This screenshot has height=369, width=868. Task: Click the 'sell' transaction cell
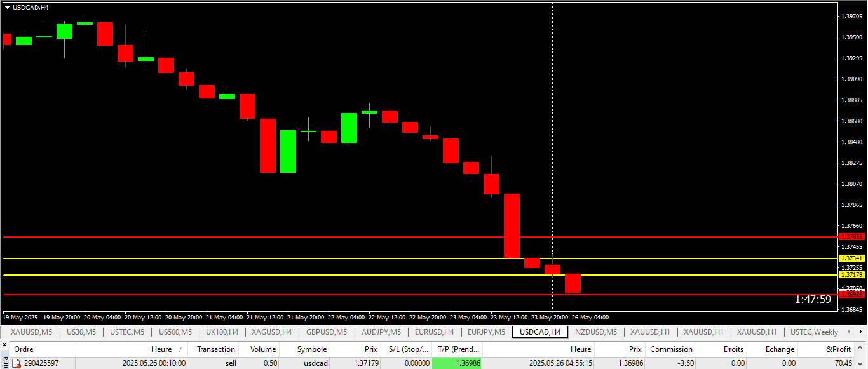pyautogui.click(x=230, y=363)
